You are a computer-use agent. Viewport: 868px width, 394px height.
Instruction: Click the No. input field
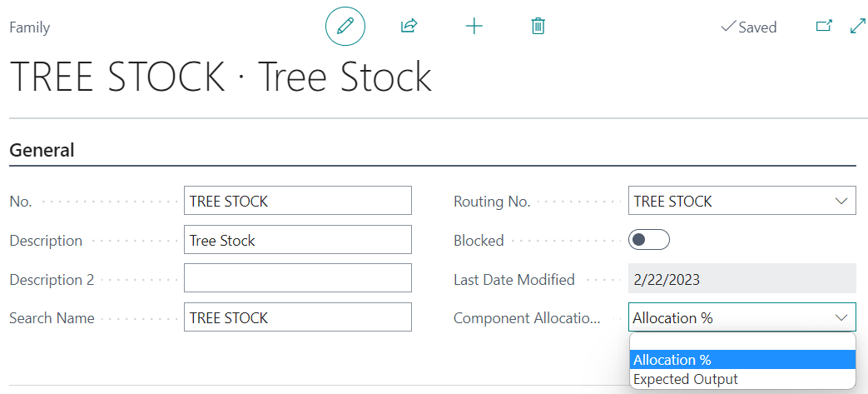[x=298, y=201]
